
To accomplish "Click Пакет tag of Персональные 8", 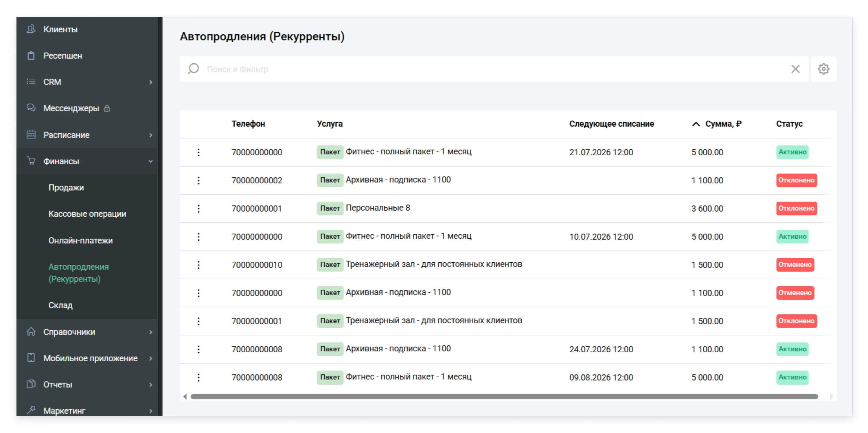I will tap(330, 208).
